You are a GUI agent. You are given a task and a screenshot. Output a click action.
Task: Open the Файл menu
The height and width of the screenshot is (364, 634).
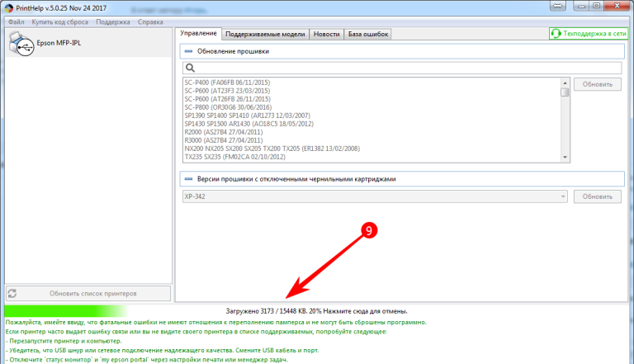point(16,21)
